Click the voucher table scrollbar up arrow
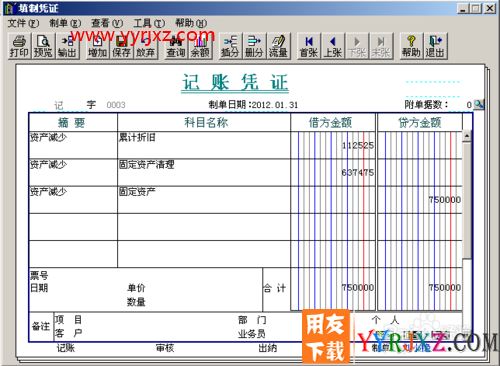Screen dimensions: 500x366 pos(467,136)
